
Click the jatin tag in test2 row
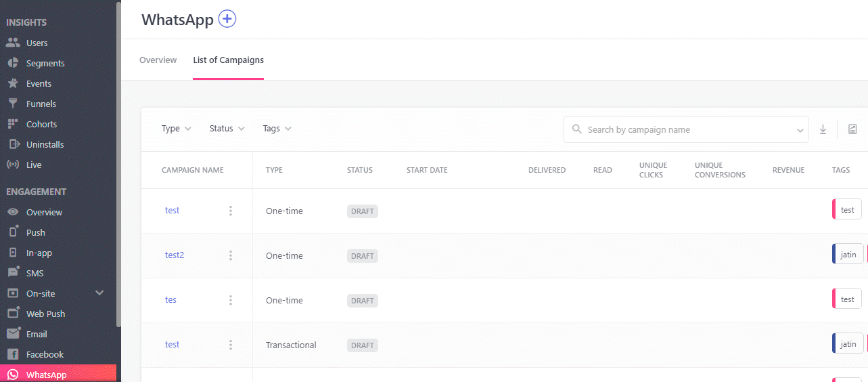point(848,255)
